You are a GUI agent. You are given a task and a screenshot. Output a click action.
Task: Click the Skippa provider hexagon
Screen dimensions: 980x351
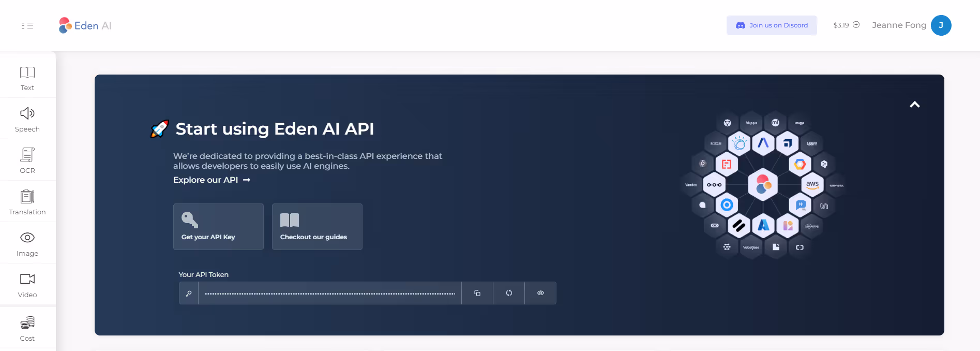pos(751,123)
